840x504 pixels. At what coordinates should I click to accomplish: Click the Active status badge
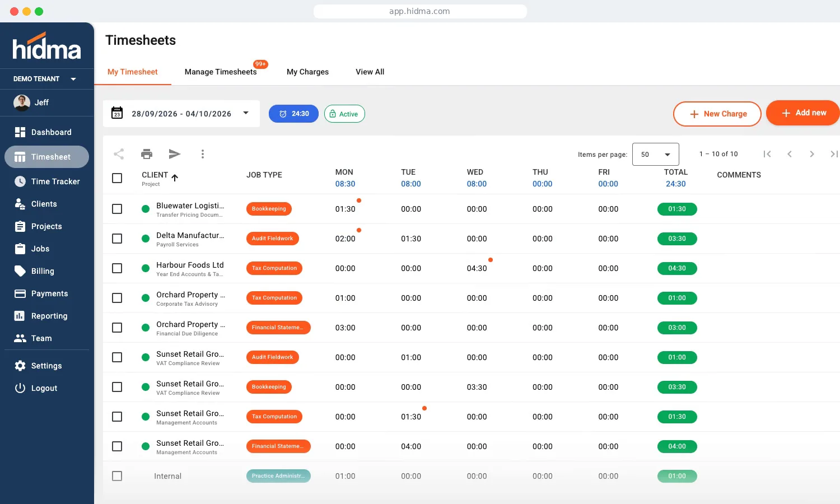(344, 114)
